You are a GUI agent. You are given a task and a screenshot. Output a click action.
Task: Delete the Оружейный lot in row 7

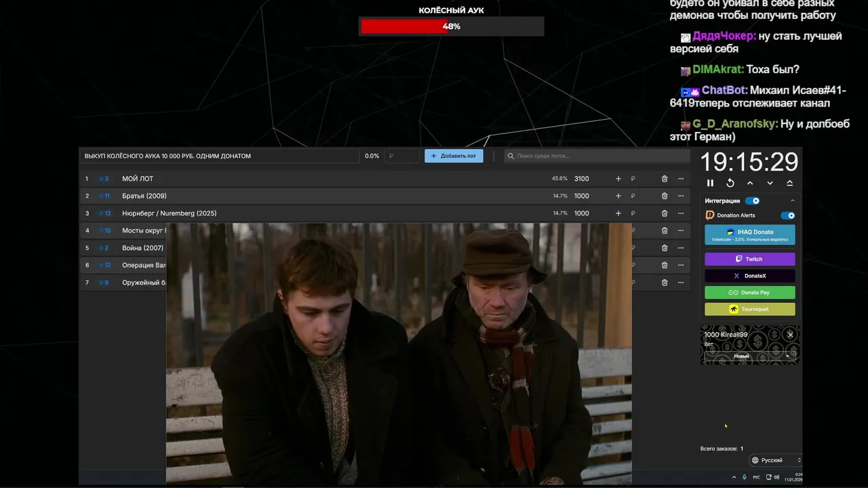point(665,282)
